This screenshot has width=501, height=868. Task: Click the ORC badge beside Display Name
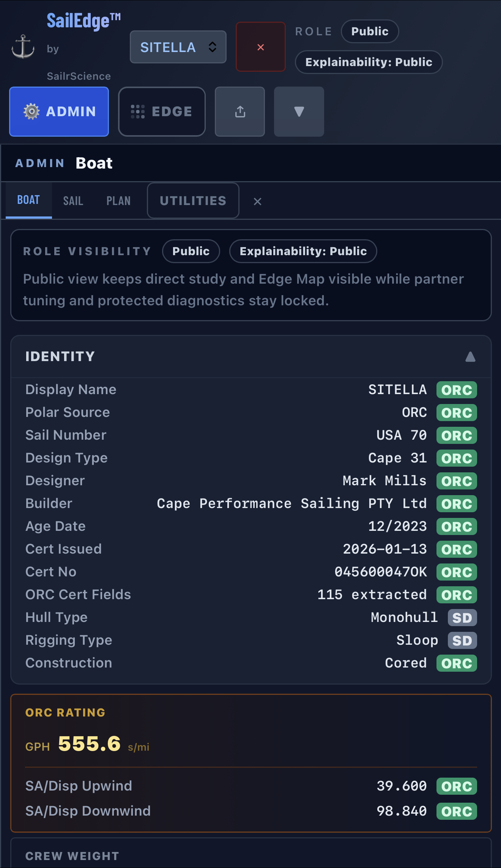(x=456, y=390)
